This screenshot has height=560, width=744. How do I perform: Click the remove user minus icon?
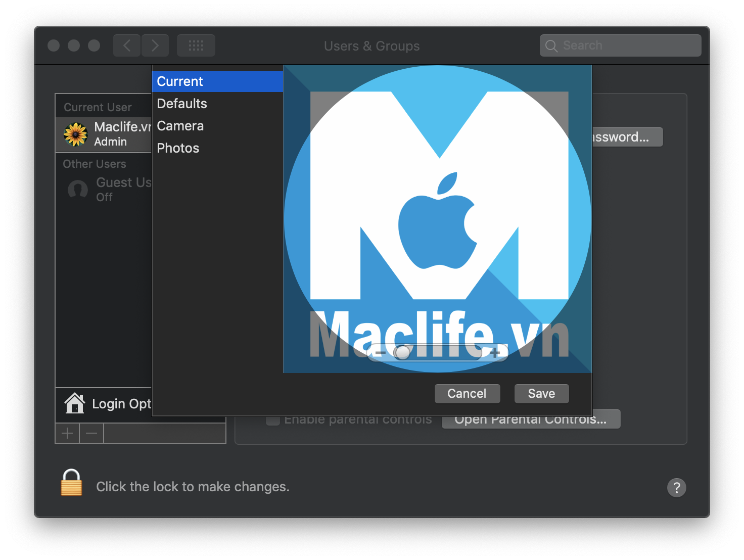click(x=91, y=433)
